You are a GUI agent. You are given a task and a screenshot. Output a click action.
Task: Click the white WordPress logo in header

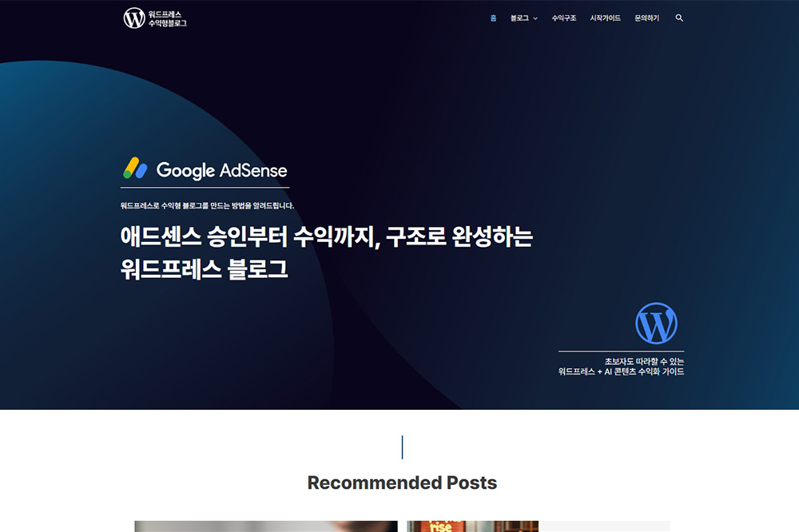(x=134, y=18)
